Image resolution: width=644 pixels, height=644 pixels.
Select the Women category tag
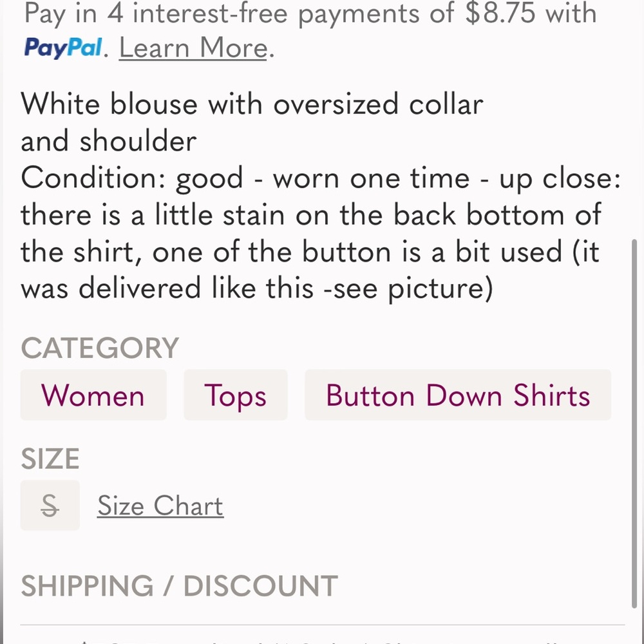(x=93, y=395)
